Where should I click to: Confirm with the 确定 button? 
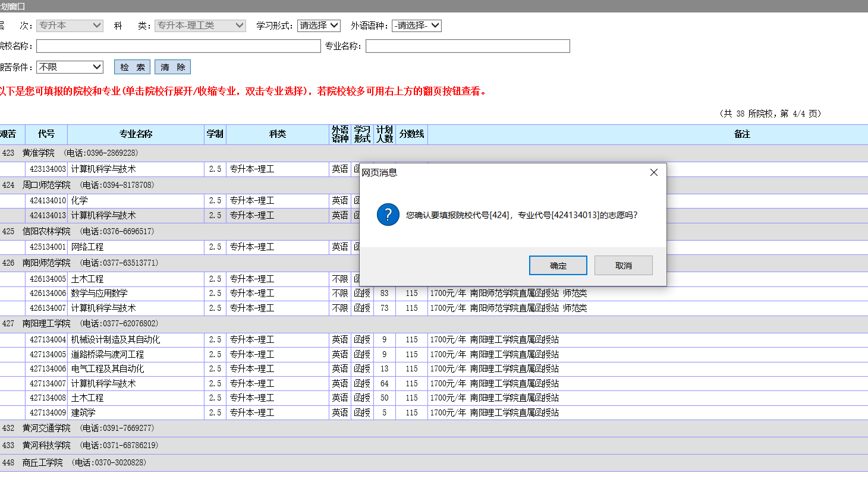558,266
